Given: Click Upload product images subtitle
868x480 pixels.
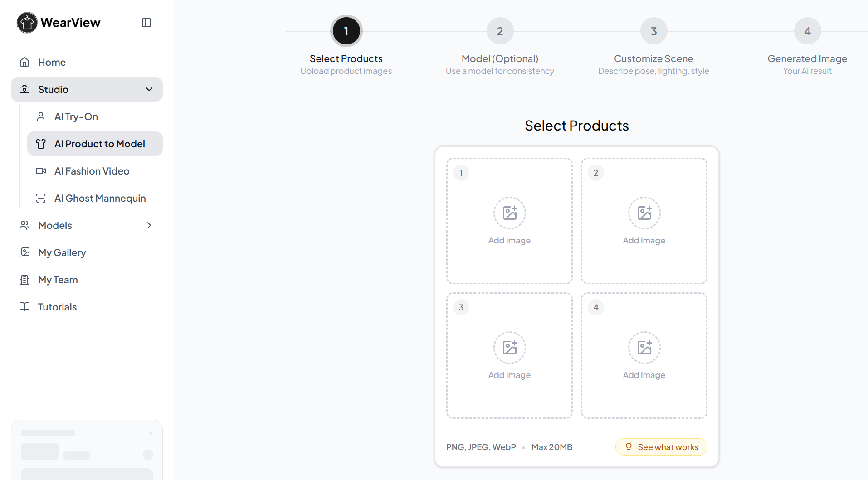Looking at the screenshot, I should tap(346, 71).
